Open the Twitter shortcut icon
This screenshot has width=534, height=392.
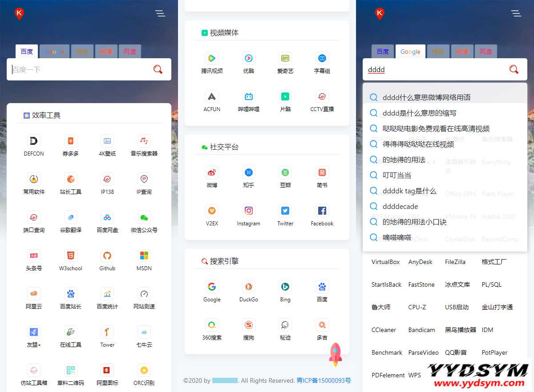[285, 211]
